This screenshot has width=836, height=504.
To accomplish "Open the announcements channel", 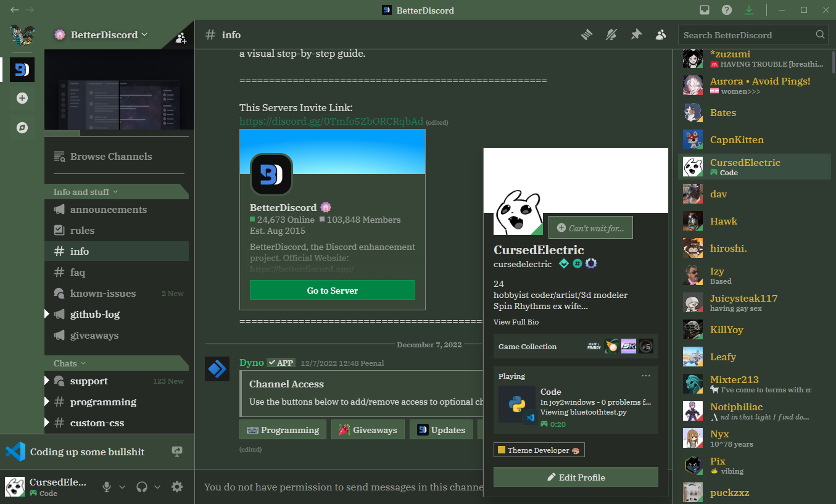I will [x=117, y=210].
